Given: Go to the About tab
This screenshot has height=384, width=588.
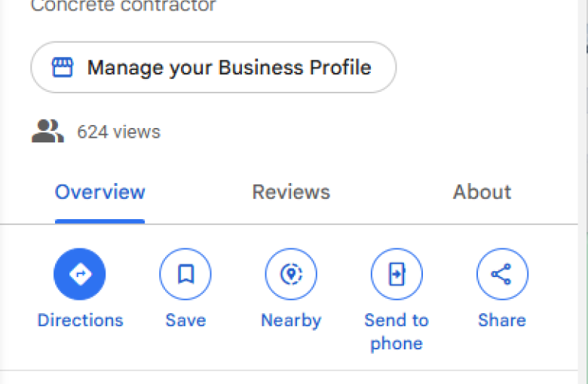Looking at the screenshot, I should click(x=482, y=192).
